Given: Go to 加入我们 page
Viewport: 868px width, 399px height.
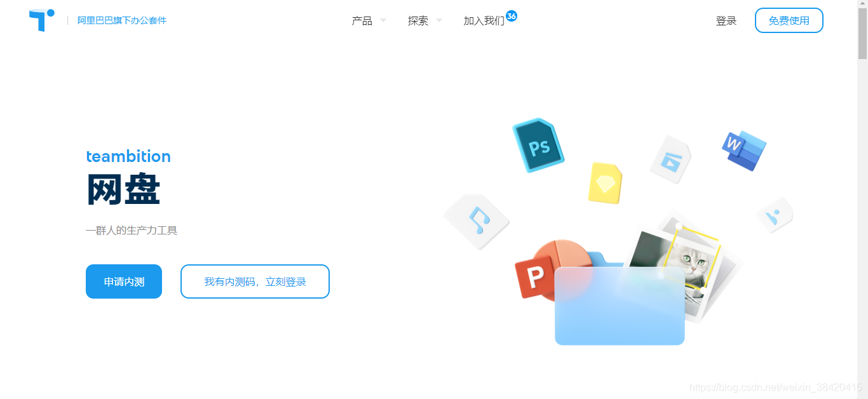Looking at the screenshot, I should (x=484, y=20).
